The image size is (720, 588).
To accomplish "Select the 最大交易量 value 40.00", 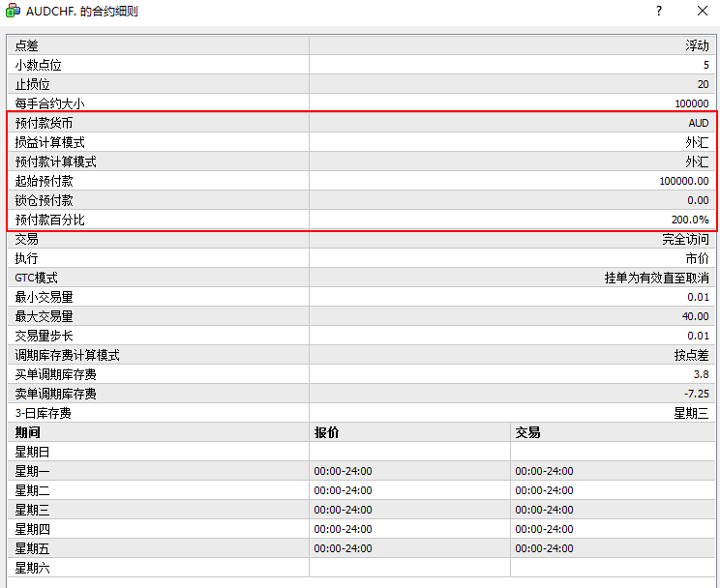I will pyautogui.click(x=695, y=316).
